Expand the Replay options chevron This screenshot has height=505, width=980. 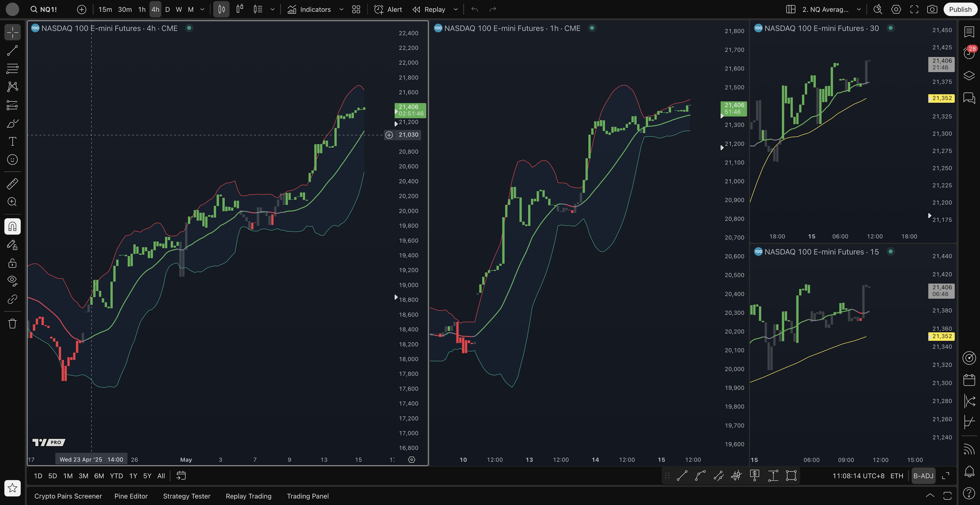(455, 9)
